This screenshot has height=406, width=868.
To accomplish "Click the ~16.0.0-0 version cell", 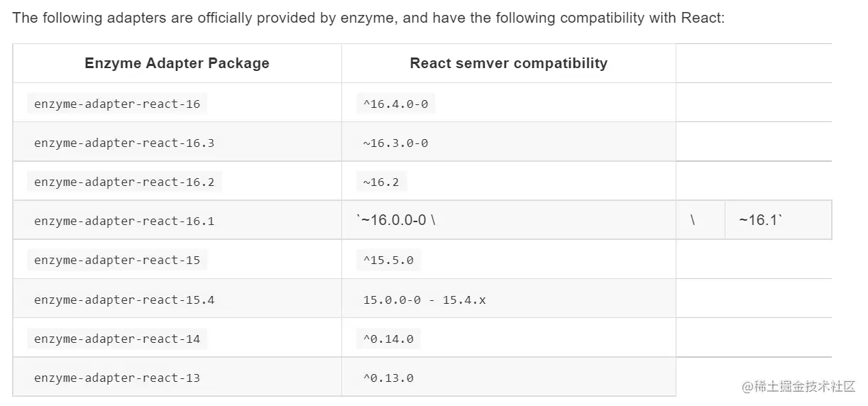I will [395, 221].
